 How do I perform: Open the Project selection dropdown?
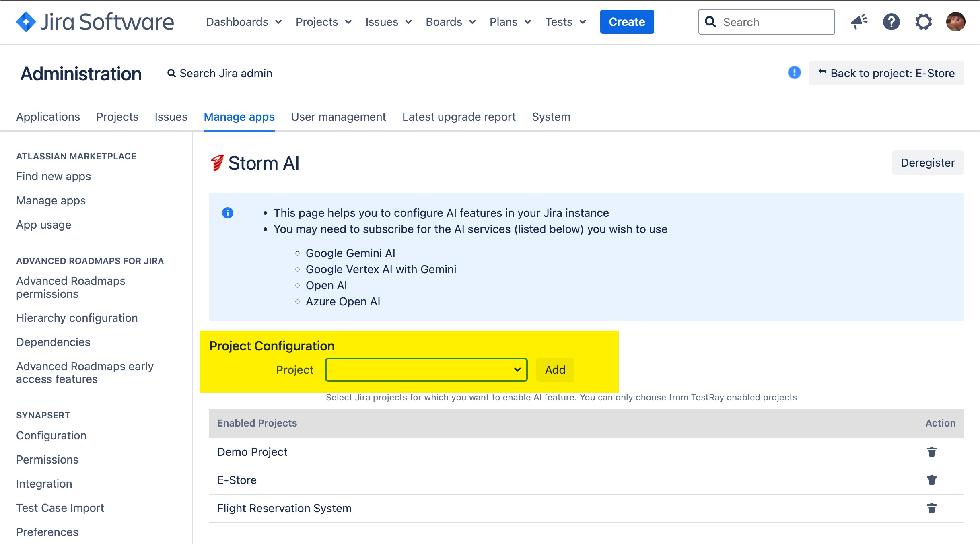(x=426, y=369)
